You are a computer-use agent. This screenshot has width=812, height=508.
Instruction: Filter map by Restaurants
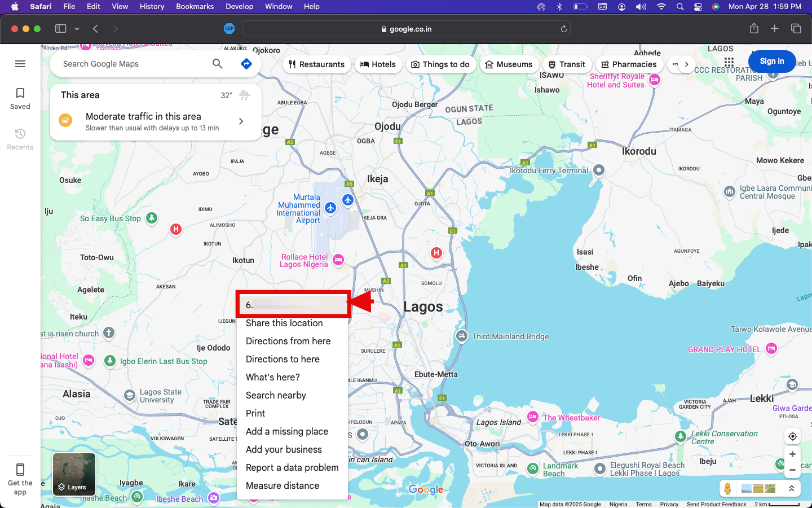pyautogui.click(x=316, y=64)
